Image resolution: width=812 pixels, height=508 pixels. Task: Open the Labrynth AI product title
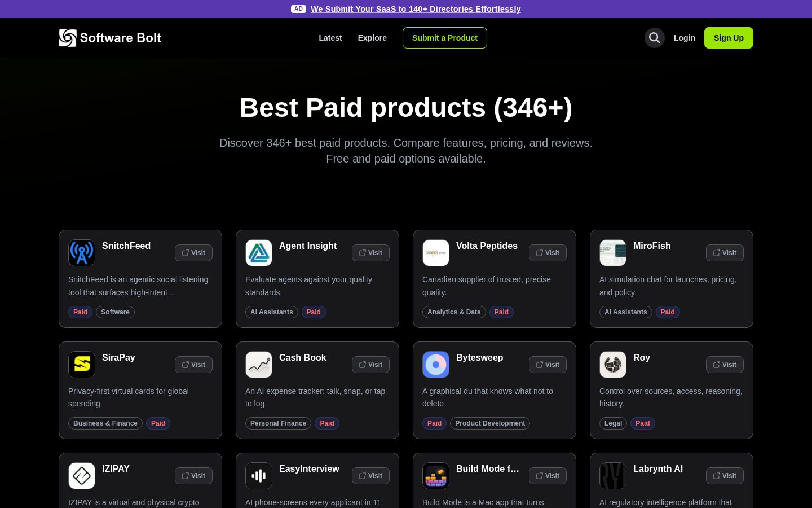pos(658,469)
